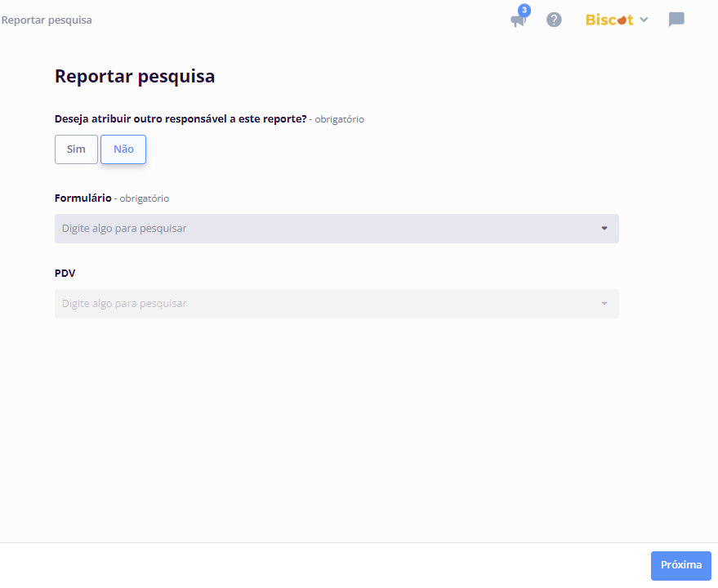The height and width of the screenshot is (588, 718).
Task: Select Sim to assign another responsible
Action: click(x=76, y=149)
